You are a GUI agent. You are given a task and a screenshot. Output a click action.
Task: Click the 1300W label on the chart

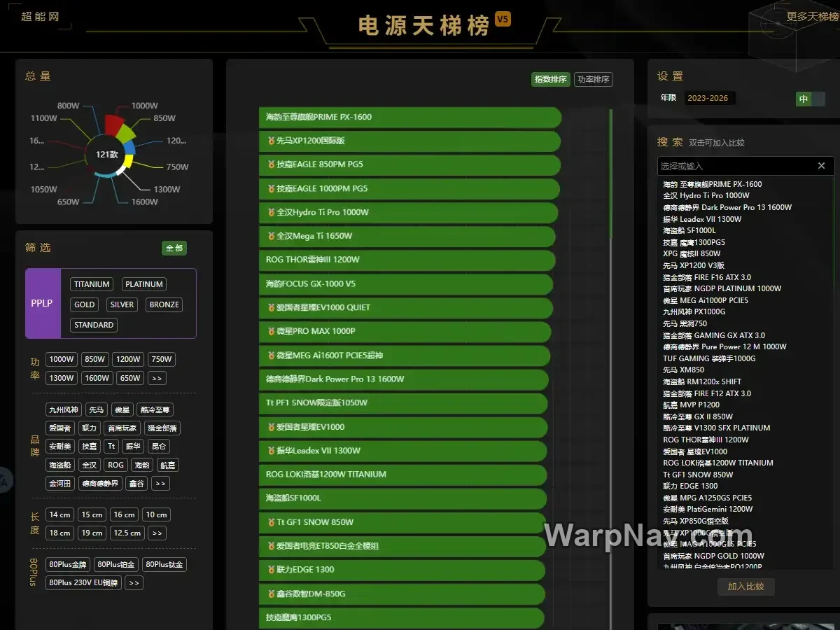click(x=167, y=189)
